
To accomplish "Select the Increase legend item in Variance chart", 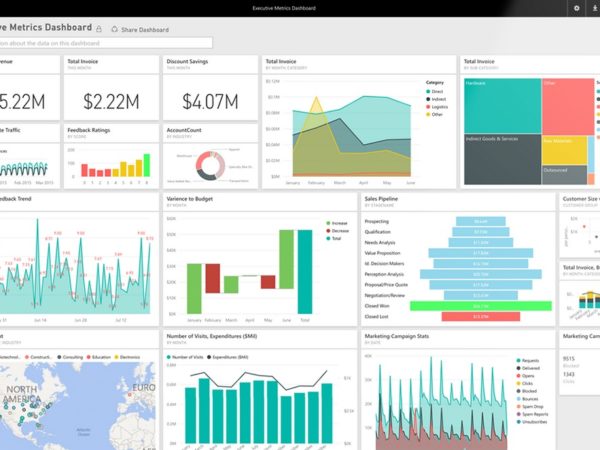I will (x=337, y=223).
